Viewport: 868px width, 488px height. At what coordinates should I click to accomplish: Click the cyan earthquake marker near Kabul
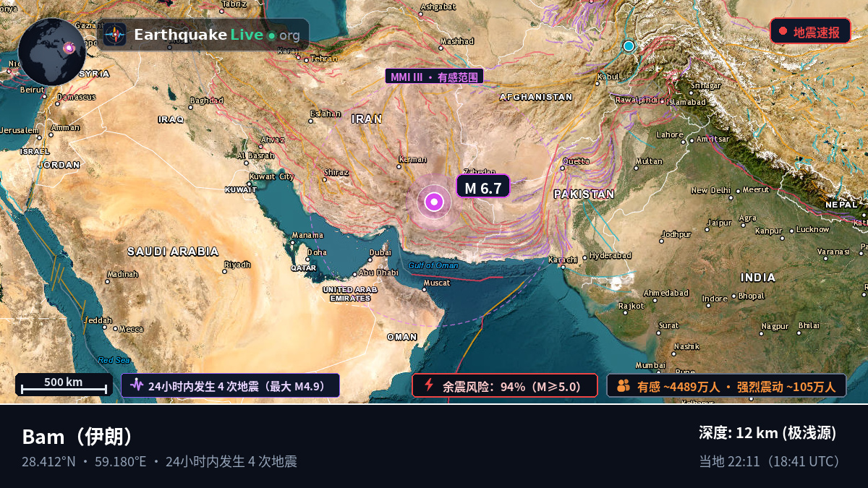coord(629,46)
